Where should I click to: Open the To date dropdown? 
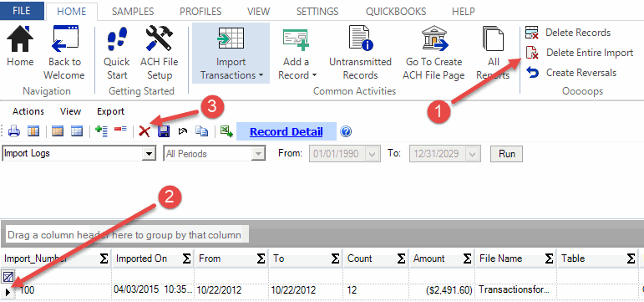click(472, 154)
